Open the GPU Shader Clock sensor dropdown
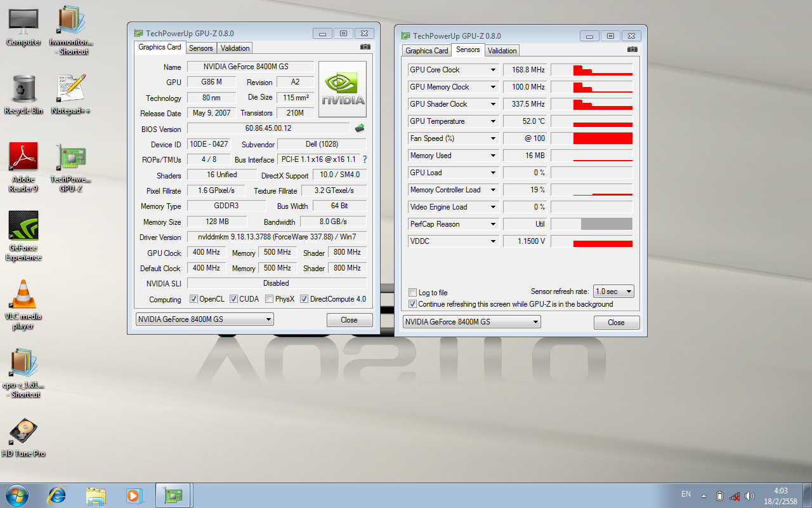 493,104
